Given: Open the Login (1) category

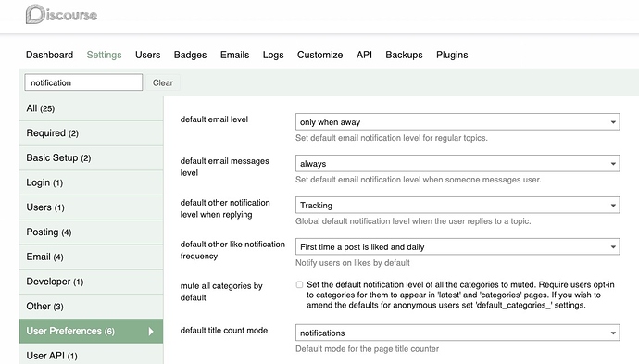Looking at the screenshot, I should pos(91,182).
